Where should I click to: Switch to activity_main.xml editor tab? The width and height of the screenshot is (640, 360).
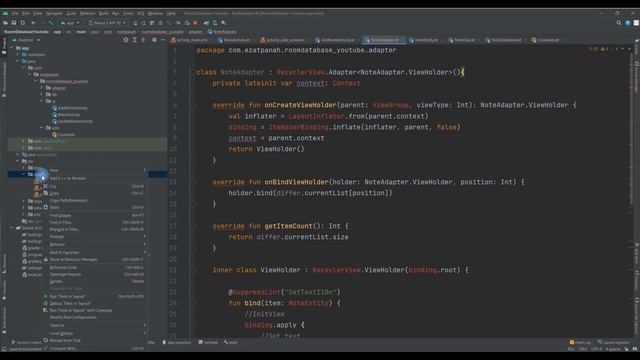tap(189, 40)
